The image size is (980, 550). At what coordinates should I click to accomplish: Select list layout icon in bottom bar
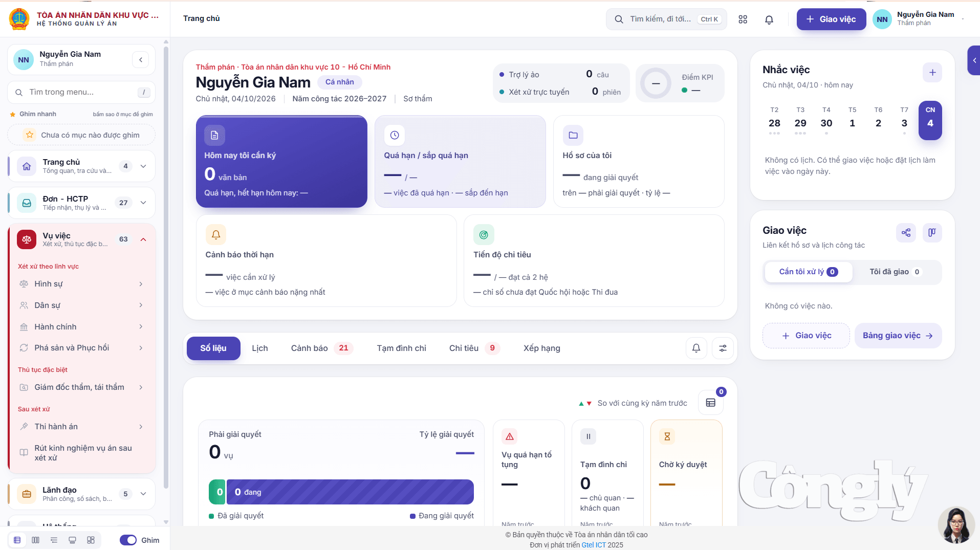54,540
